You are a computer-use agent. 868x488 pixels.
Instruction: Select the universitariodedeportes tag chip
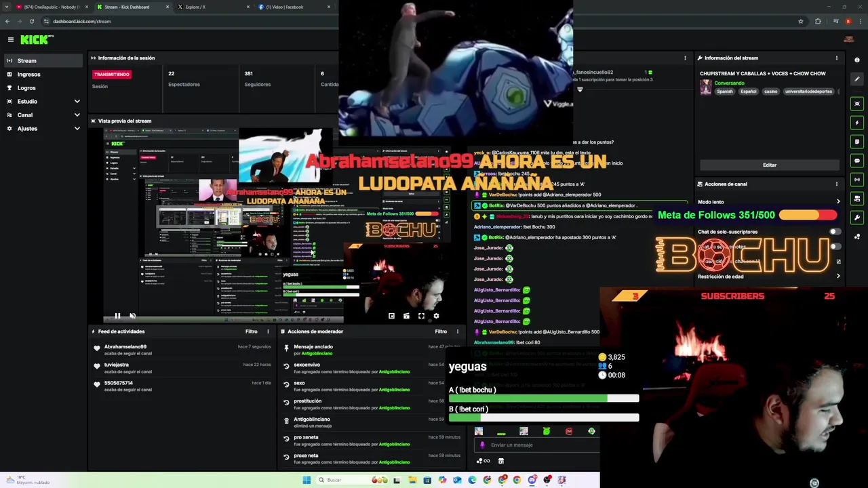808,91
